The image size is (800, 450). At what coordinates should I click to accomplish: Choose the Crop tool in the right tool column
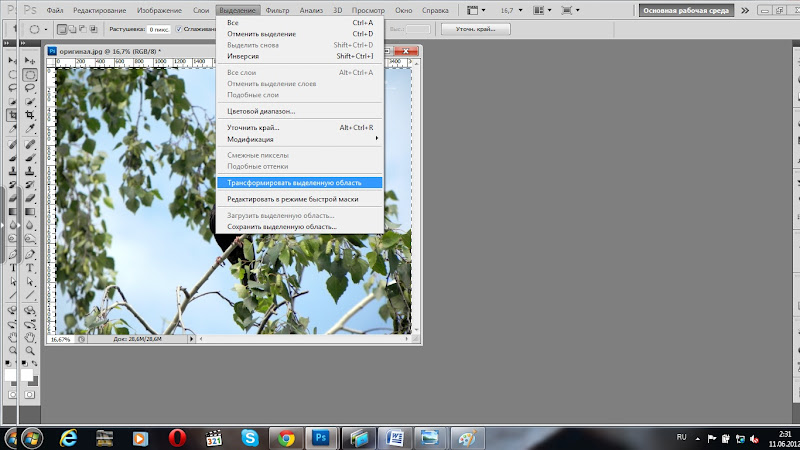[30, 115]
